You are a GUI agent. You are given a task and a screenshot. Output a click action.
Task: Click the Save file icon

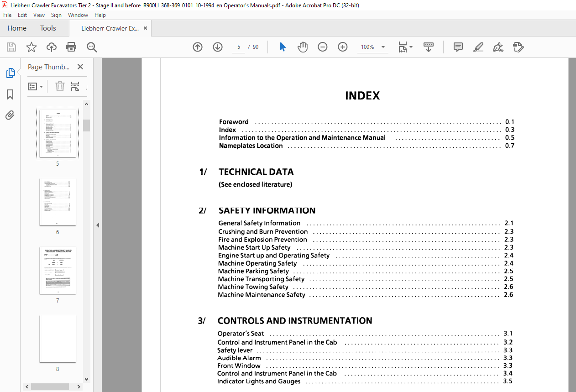[x=11, y=47]
